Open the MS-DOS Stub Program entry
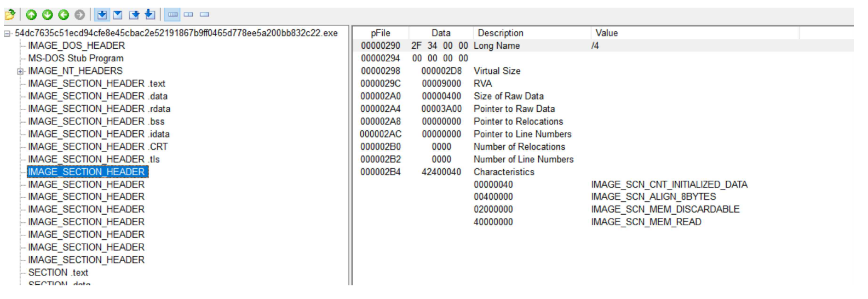The image size is (868, 299). 76,58
